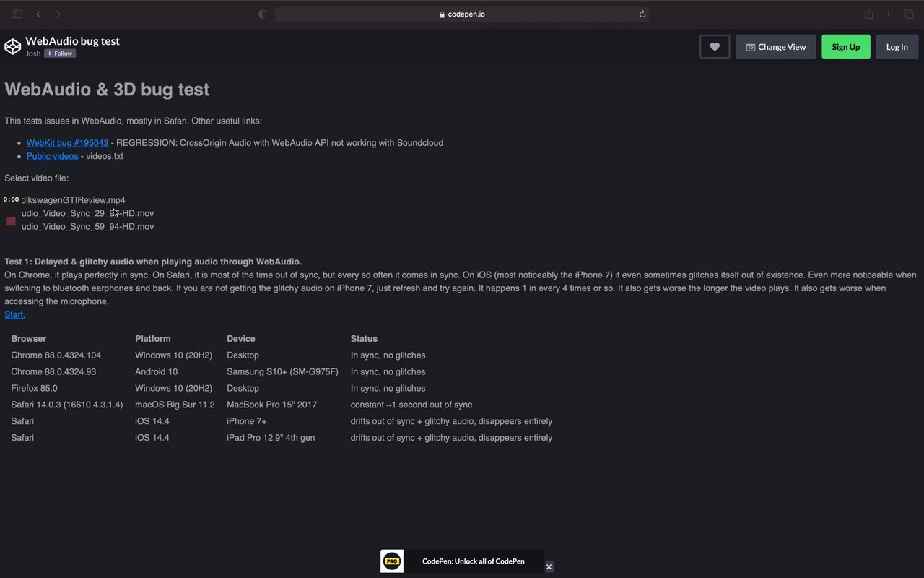The image size is (924, 578).
Task: Open the Change View menu
Action: click(776, 47)
